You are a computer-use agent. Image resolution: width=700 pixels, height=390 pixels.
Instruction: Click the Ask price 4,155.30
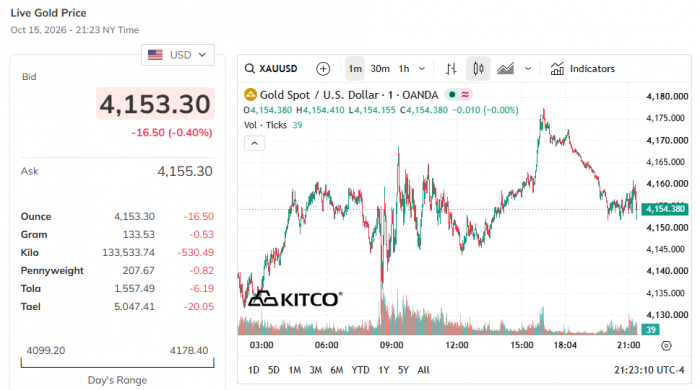coord(185,171)
